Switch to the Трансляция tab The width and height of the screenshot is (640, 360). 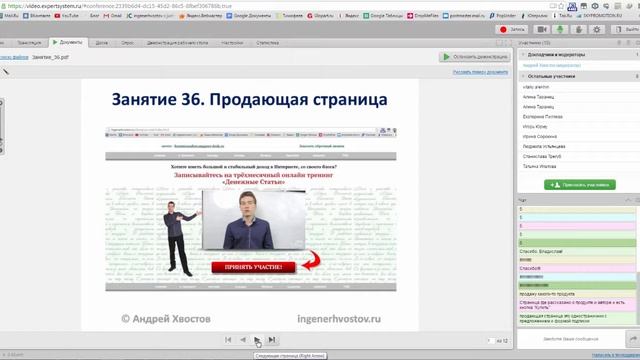click(29, 42)
